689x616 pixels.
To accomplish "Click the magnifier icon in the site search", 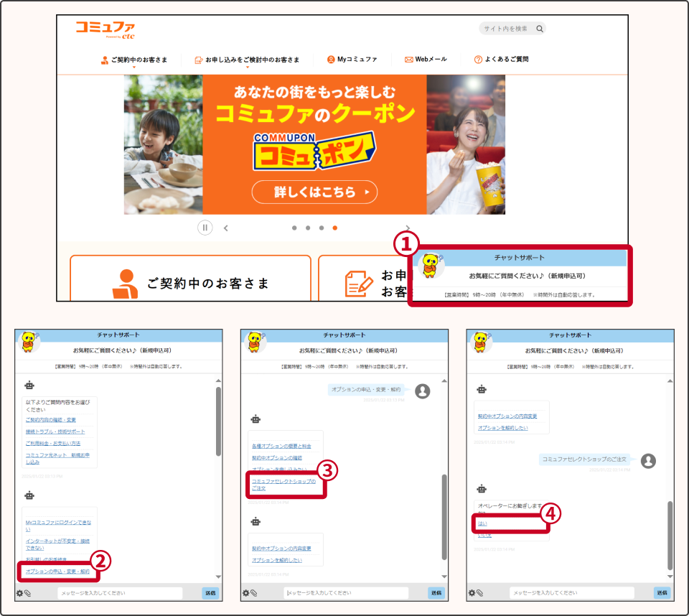I will 540,29.
